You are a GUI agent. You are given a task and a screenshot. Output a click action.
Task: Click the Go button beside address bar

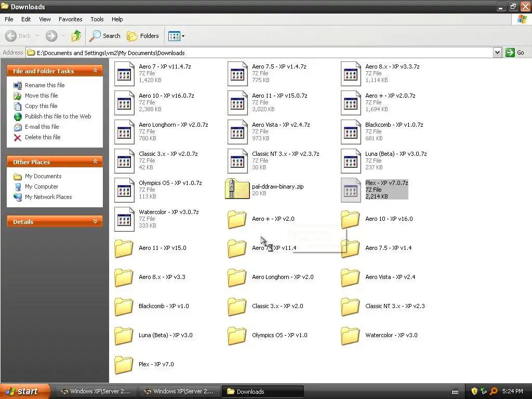point(515,52)
